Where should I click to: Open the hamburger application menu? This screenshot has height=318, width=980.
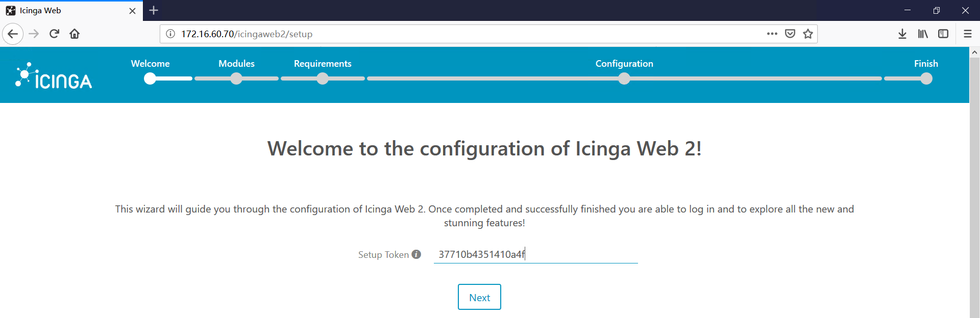click(x=967, y=34)
